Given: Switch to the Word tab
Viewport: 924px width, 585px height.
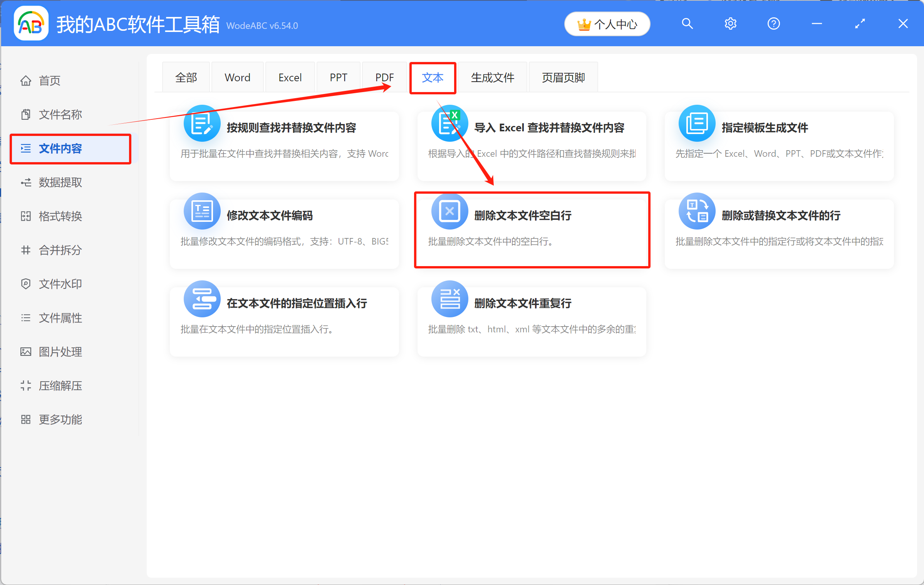Looking at the screenshot, I should coord(237,77).
